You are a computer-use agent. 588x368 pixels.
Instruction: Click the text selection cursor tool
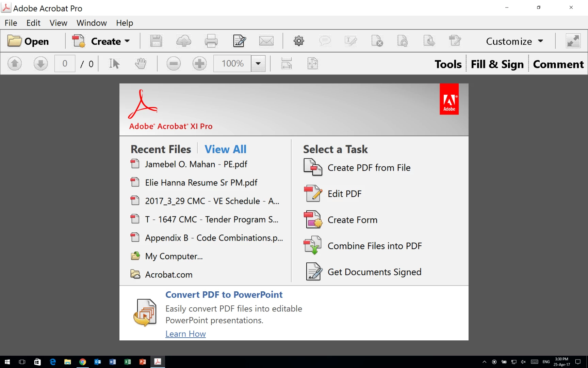point(114,63)
